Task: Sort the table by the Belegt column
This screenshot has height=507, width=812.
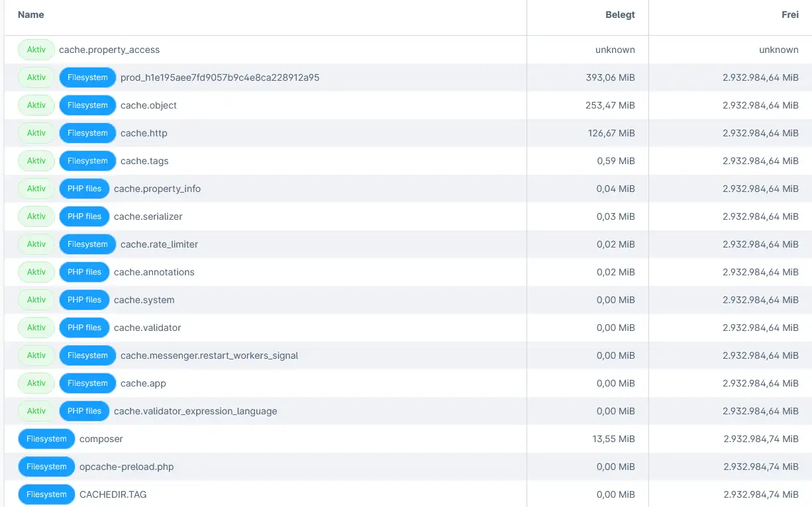Action: [620, 15]
